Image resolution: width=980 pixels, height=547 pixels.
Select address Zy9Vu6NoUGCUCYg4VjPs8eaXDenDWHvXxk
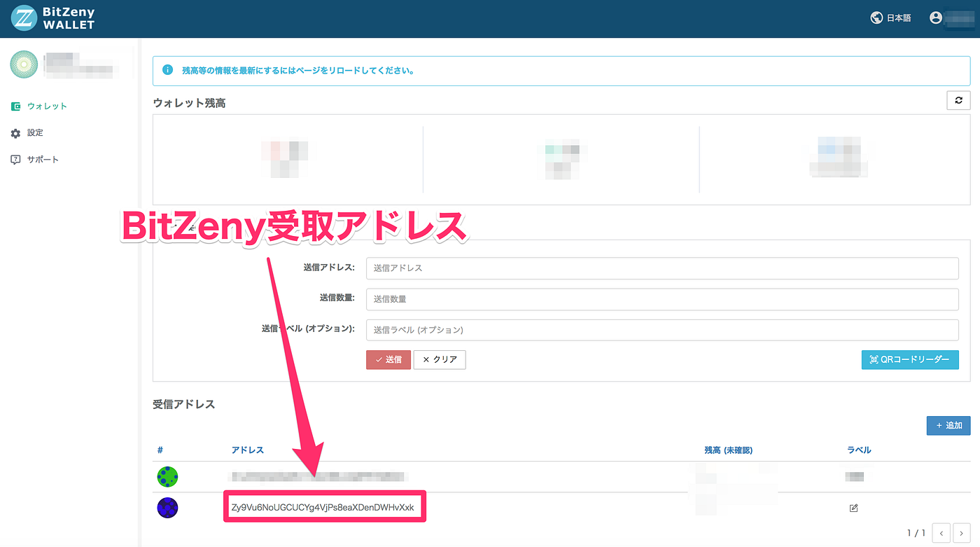[323, 507]
